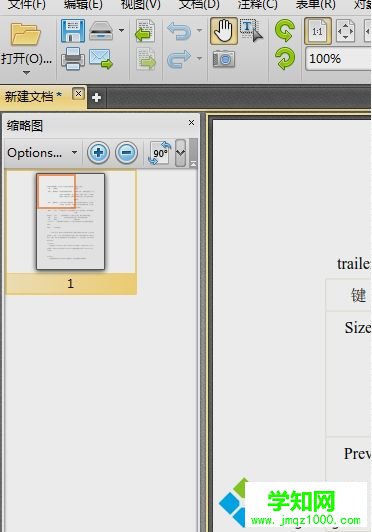This screenshot has width=372, height=532.
Task: Add a new tab with plus button
Action: (96, 98)
